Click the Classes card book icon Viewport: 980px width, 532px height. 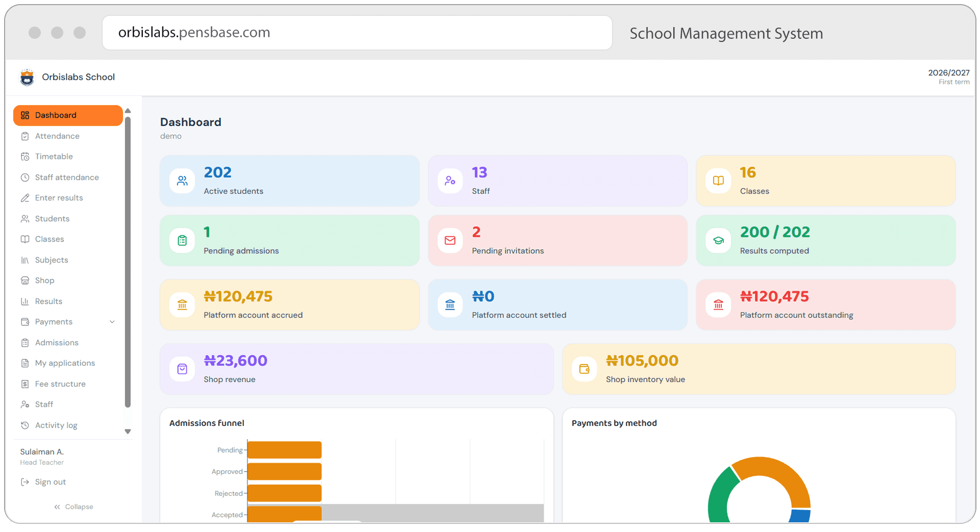pyautogui.click(x=718, y=181)
